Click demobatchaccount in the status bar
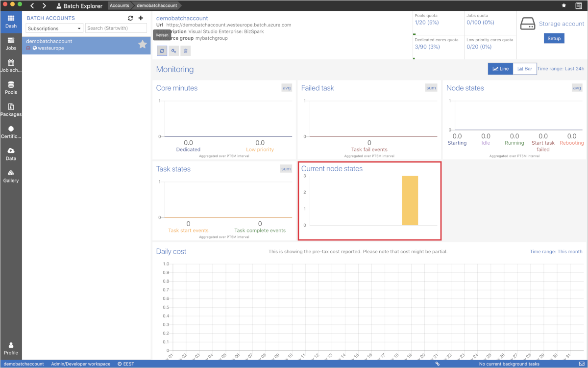The width and height of the screenshot is (588, 368). [x=23, y=364]
